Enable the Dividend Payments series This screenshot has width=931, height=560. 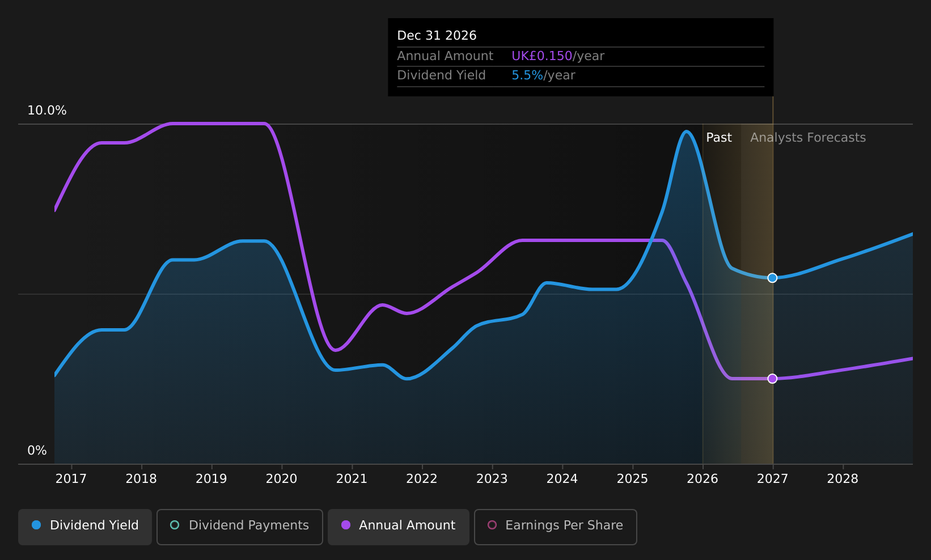click(240, 527)
